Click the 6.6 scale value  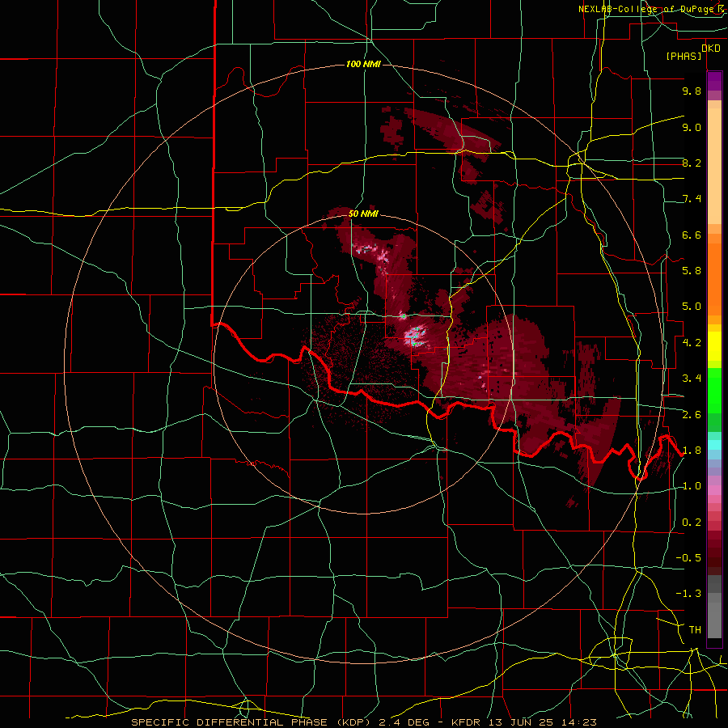tap(692, 235)
